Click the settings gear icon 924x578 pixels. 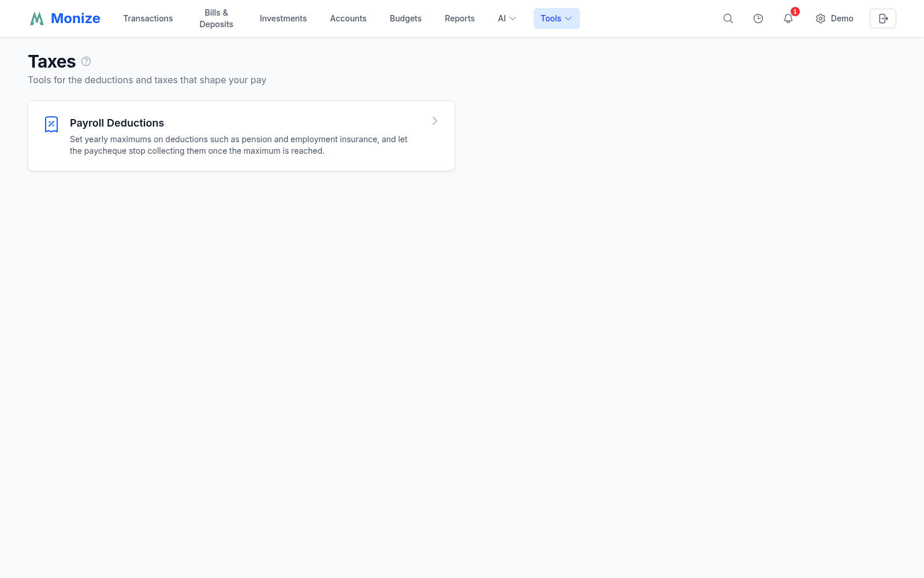pos(821,18)
